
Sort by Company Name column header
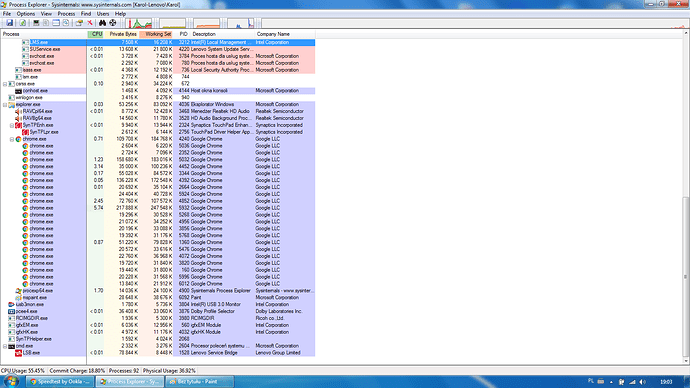click(x=285, y=34)
